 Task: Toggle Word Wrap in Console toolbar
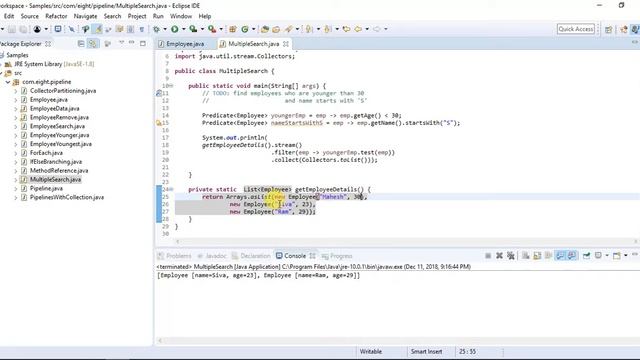tap(549, 256)
